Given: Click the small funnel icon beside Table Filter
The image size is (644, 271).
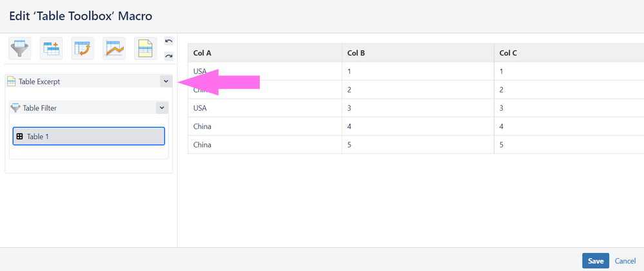Looking at the screenshot, I should point(15,108).
